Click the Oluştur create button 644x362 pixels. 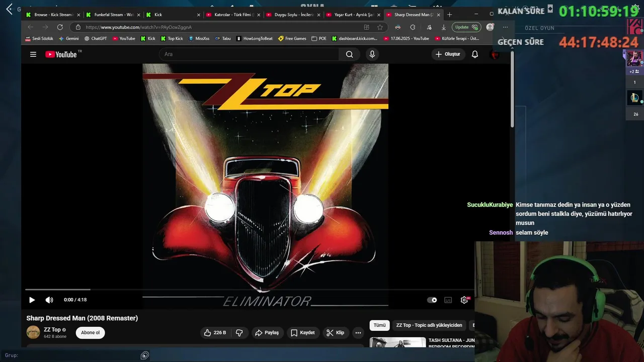tap(448, 54)
